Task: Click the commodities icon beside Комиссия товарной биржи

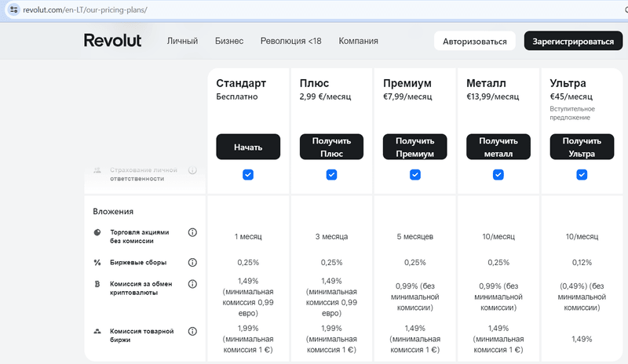Action: [97, 331]
